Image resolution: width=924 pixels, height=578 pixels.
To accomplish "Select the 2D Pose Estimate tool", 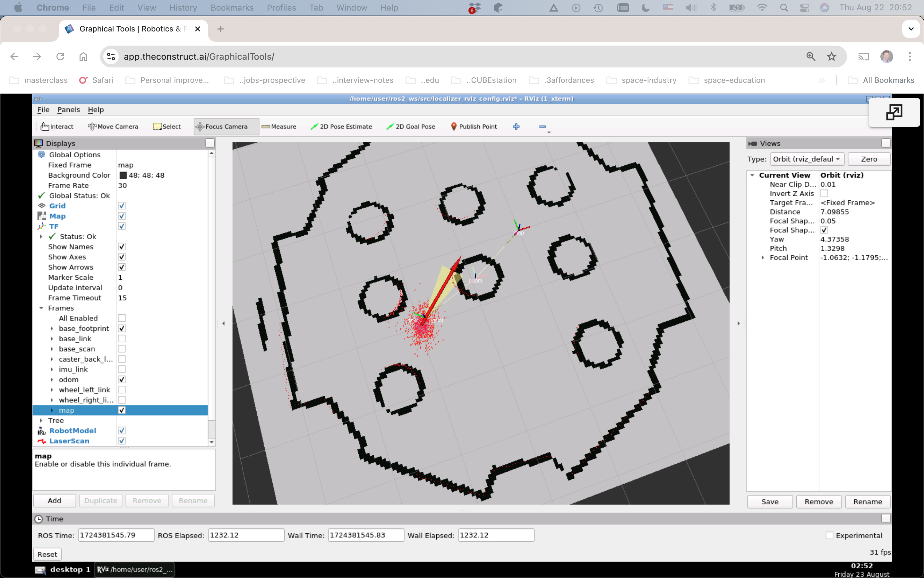I will coord(341,127).
